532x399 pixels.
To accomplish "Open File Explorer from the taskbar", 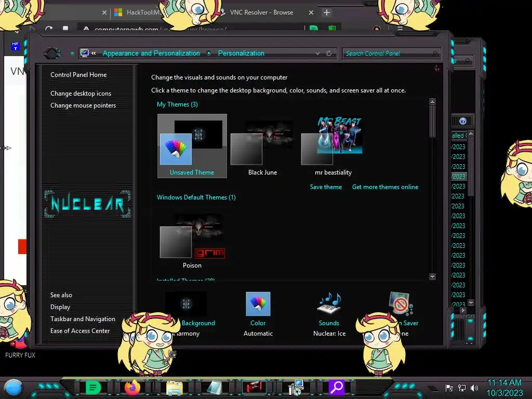I will tap(175, 388).
